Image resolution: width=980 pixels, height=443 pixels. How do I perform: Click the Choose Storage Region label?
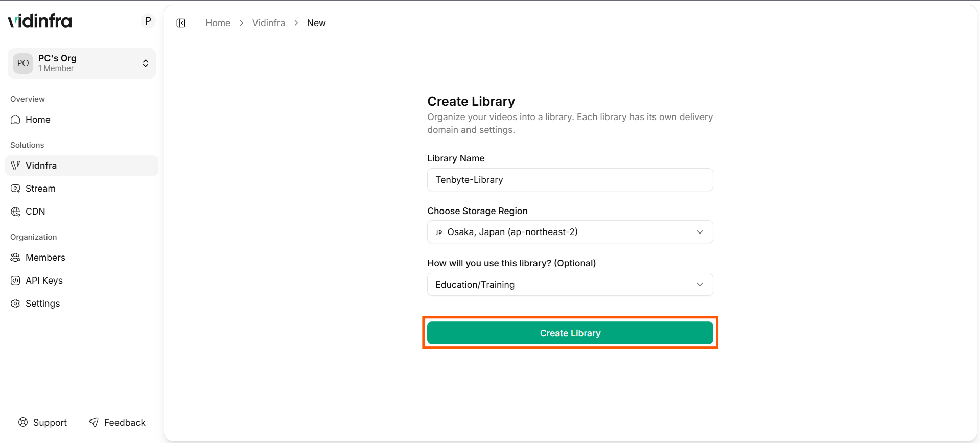pos(477,211)
